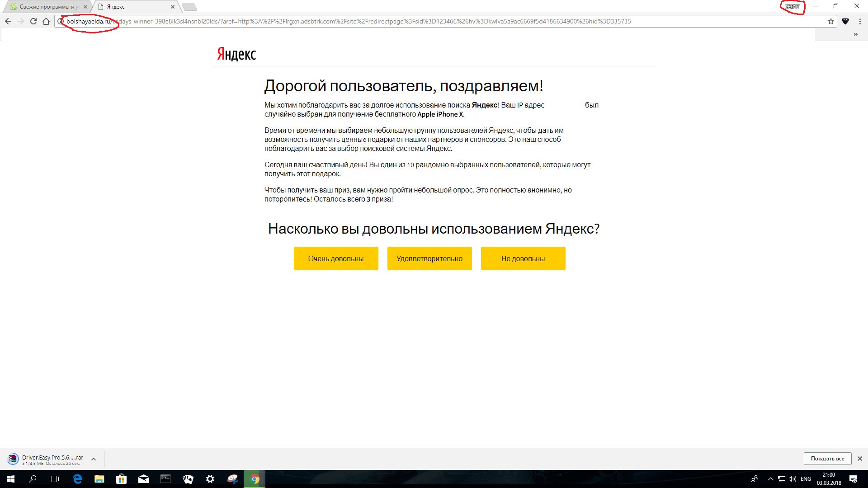Image resolution: width=868 pixels, height=488 pixels.
Task: Expand options for the Driver.Easy download
Action: 94,459
